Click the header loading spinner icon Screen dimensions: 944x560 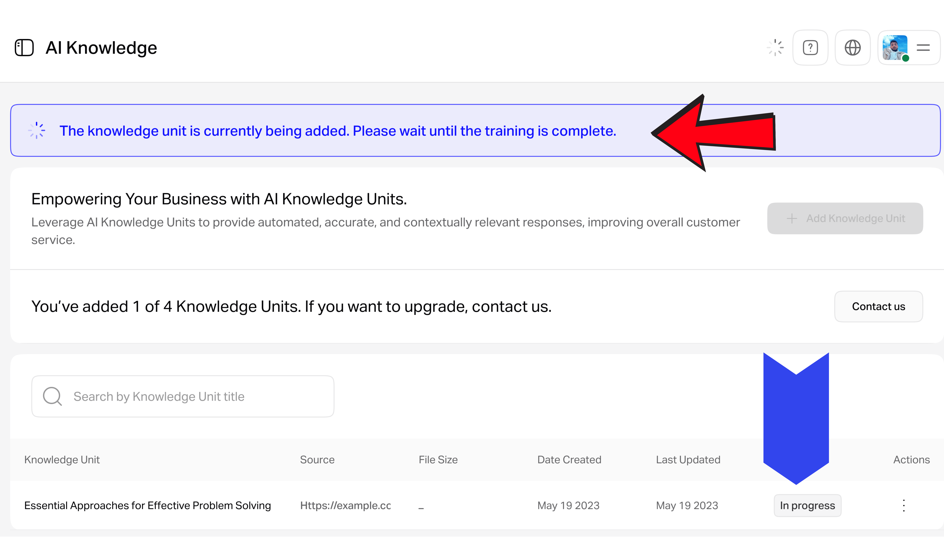[775, 48]
